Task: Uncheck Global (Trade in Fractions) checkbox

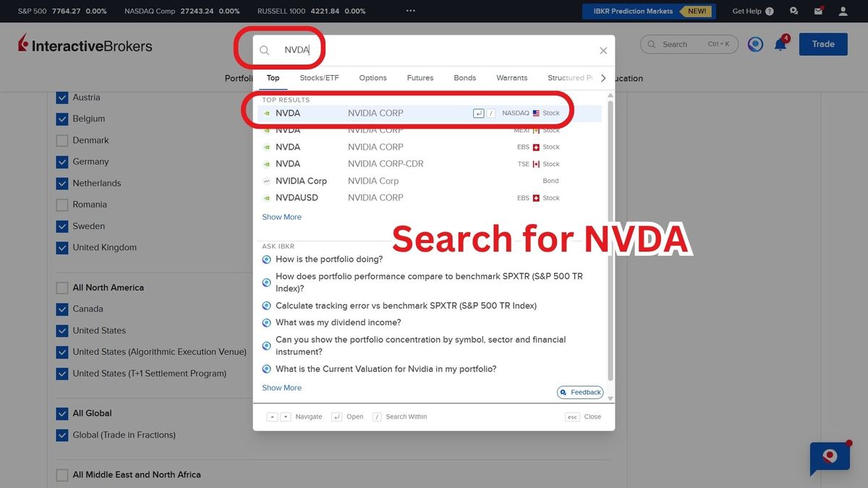Action: (62, 435)
